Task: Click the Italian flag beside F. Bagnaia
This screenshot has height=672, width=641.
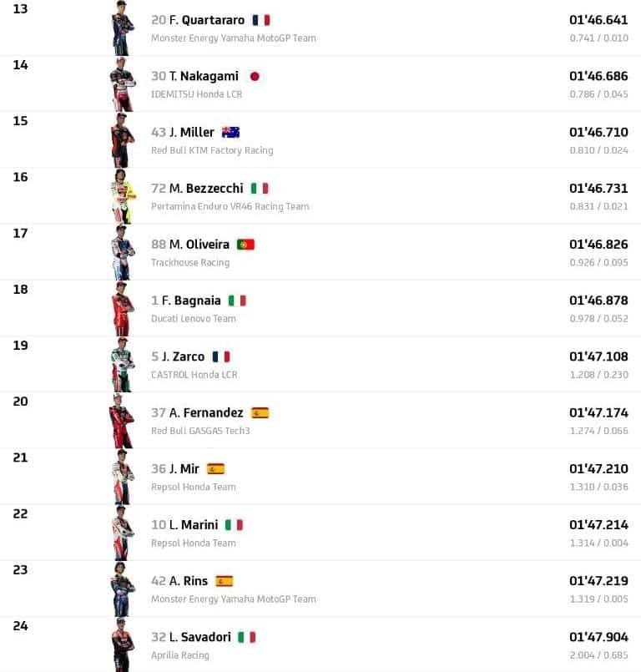Action: click(237, 301)
